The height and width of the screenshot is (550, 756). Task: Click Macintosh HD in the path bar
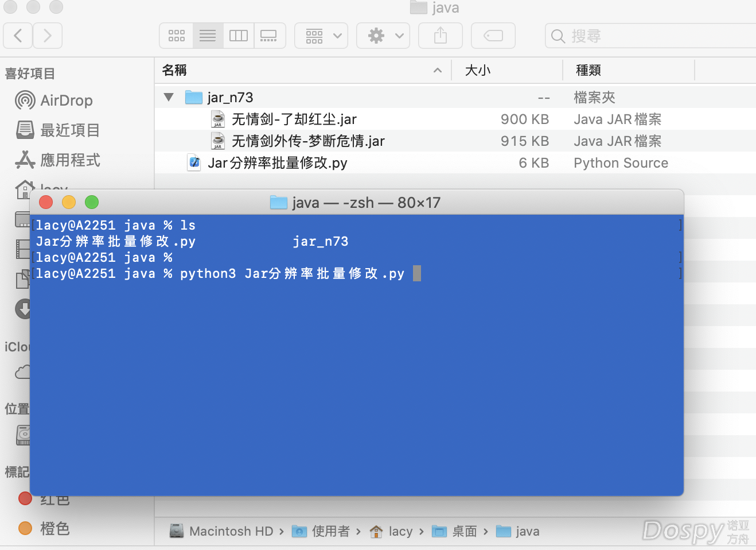click(x=222, y=531)
